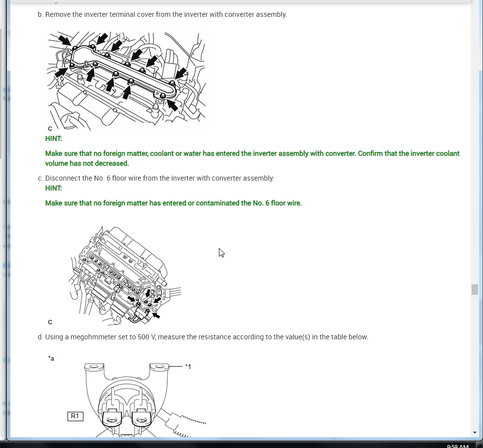The width and height of the screenshot is (483, 448).
Task: Click the vertical scrollbar thumb
Action: click(475, 289)
